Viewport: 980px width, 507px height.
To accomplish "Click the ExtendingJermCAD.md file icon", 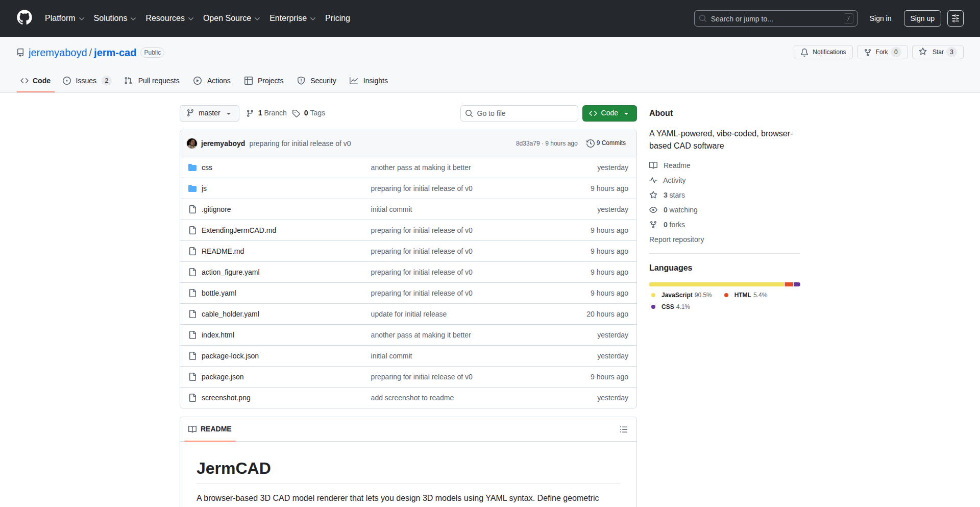I will click(x=192, y=230).
